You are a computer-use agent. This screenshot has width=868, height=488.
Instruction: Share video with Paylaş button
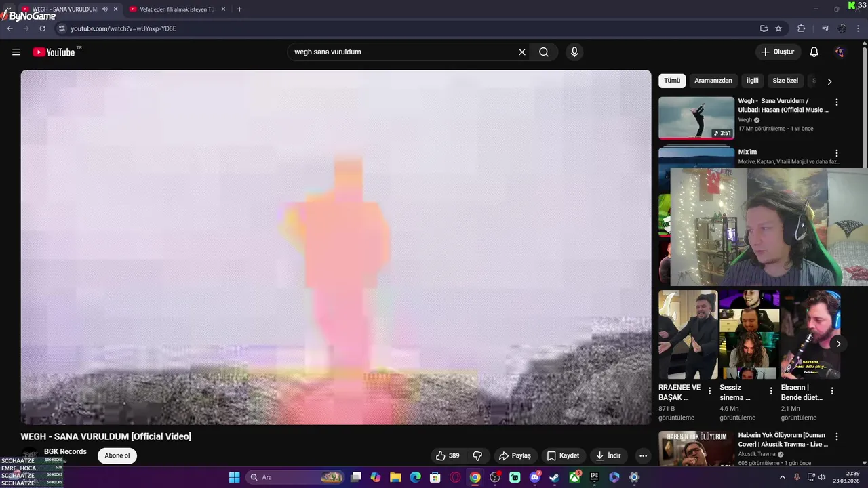click(x=515, y=455)
